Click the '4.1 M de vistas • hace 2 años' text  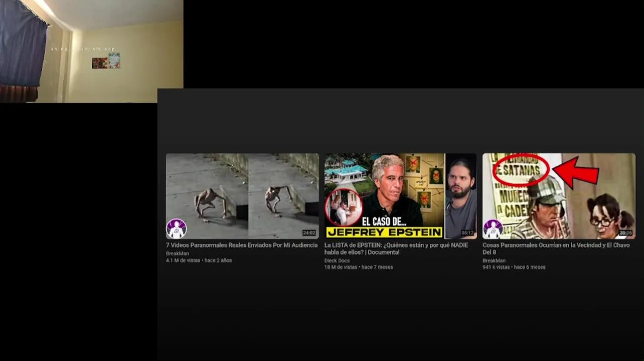coord(199,261)
